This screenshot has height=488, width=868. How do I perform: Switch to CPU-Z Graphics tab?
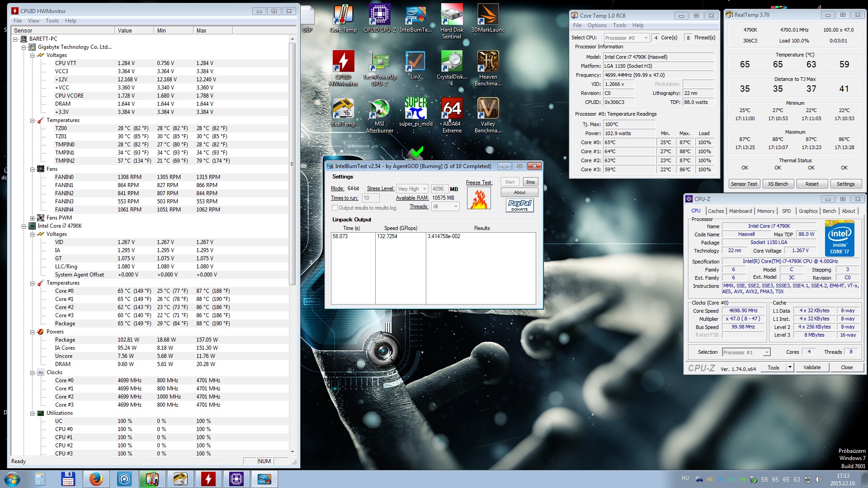point(808,211)
